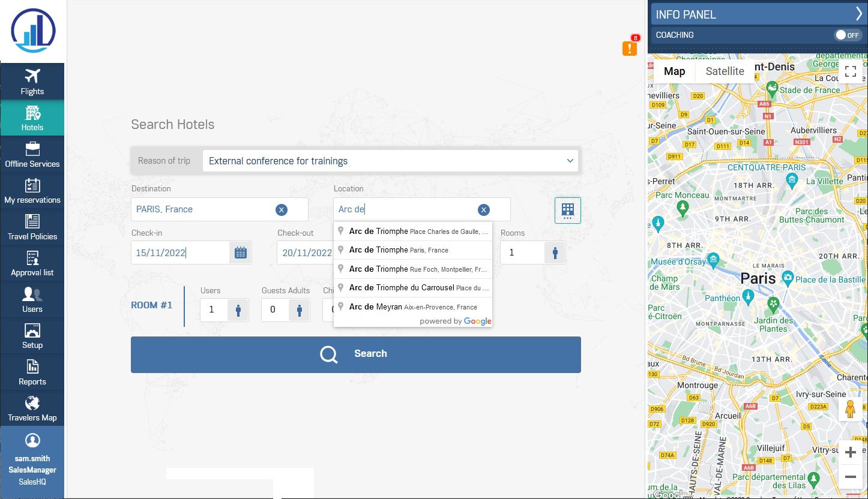Open the Flights section in sidebar
868x499 pixels.
(x=32, y=82)
